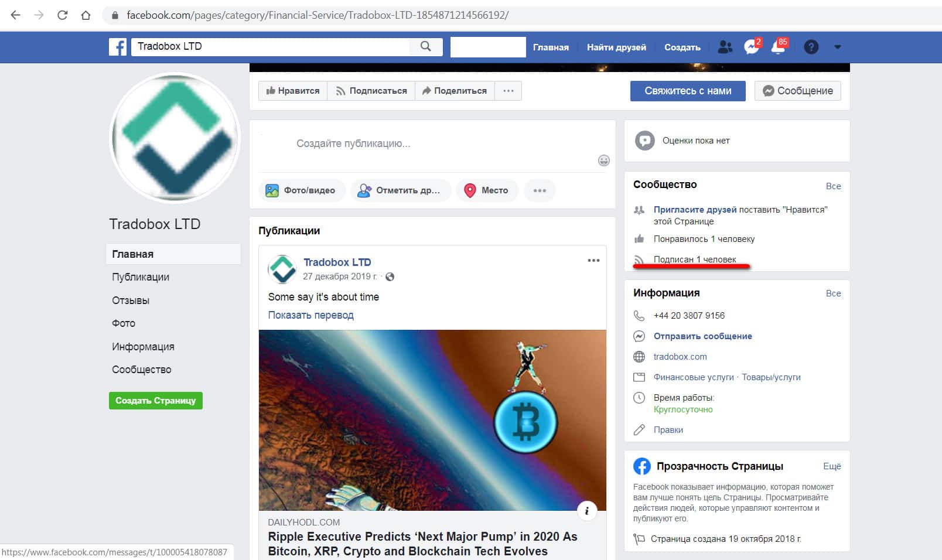Open more options next to Поделиться
This screenshot has width=942, height=560.
(508, 91)
